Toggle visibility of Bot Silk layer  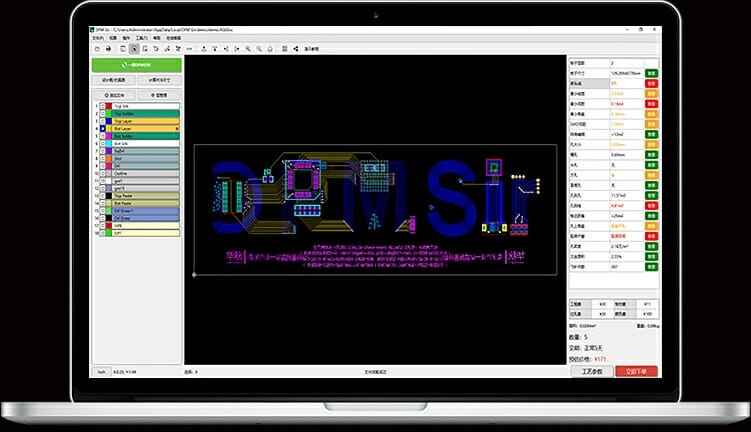pyautogui.click(x=102, y=143)
